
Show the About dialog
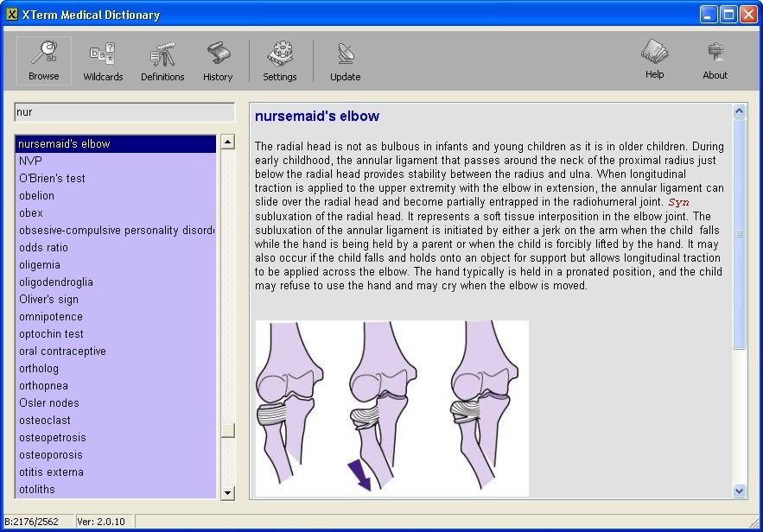coord(715,59)
